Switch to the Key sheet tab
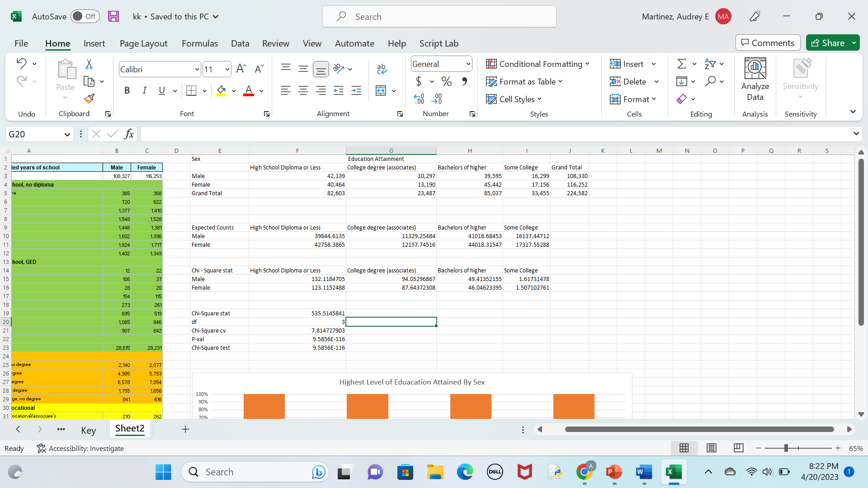This screenshot has height=488, width=868. pos(88,430)
